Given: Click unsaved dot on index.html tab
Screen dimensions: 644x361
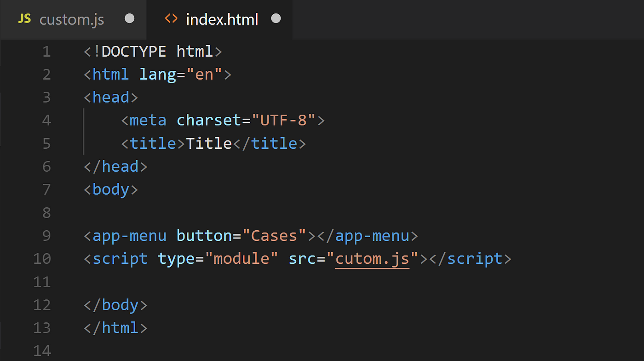Looking at the screenshot, I should pyautogui.click(x=276, y=18).
